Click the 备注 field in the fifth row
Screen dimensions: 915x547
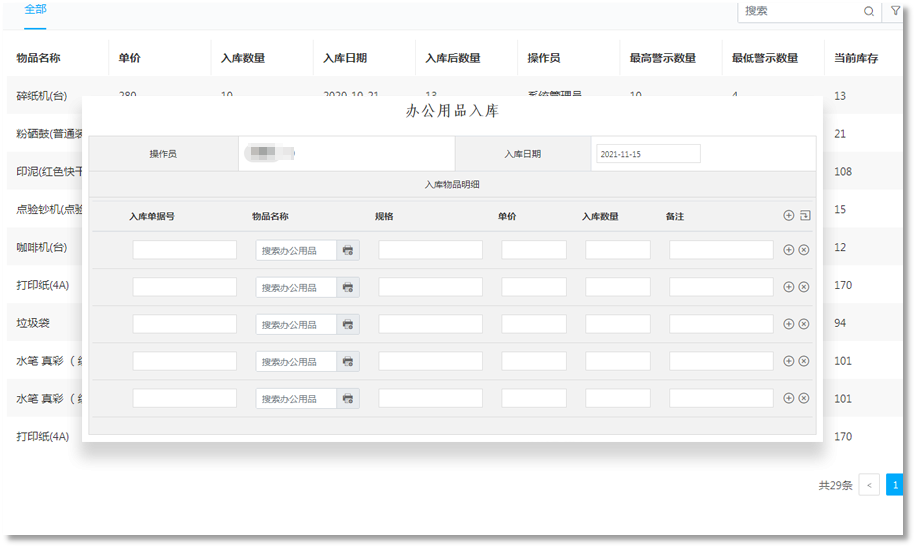721,398
